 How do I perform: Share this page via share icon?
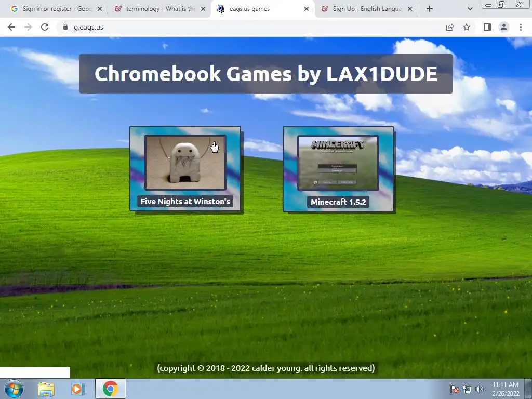450,27
